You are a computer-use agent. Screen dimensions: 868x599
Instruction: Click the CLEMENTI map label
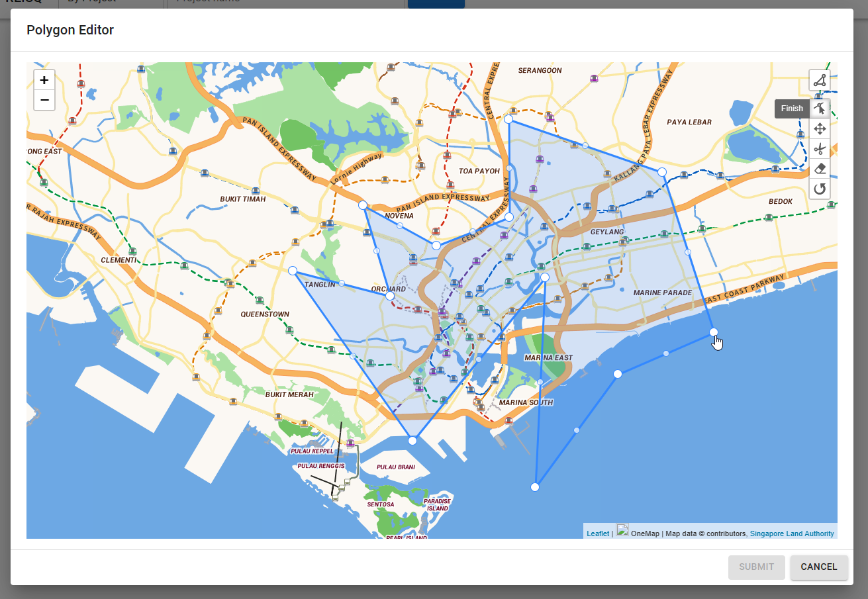coord(118,260)
